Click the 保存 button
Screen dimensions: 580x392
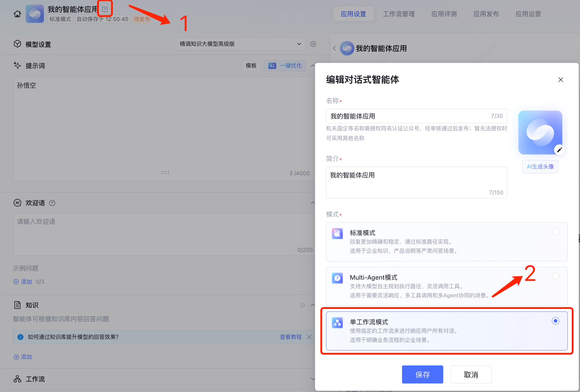(422, 375)
